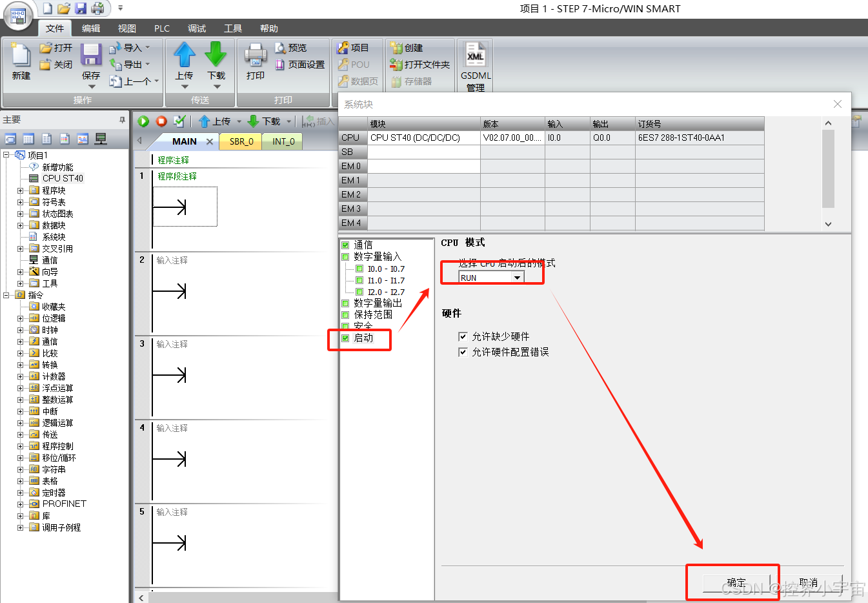Expand the 程序块 tree node
868x603 pixels.
21,190
